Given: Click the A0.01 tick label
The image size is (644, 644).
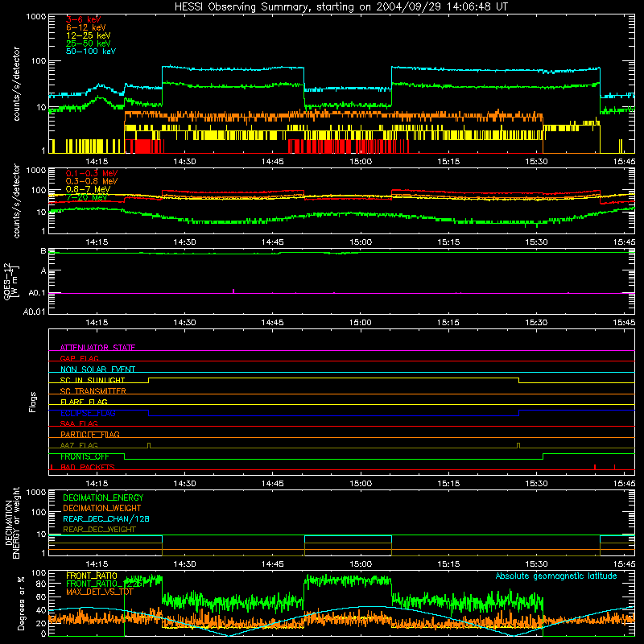Looking at the screenshot, I should click(34, 312).
